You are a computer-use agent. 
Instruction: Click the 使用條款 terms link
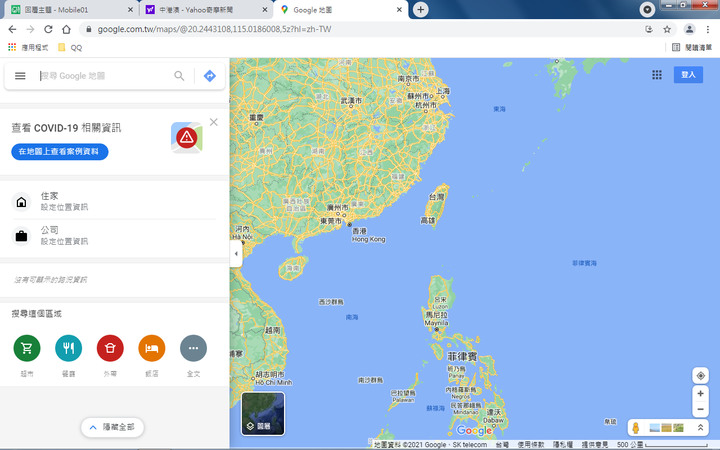531,445
